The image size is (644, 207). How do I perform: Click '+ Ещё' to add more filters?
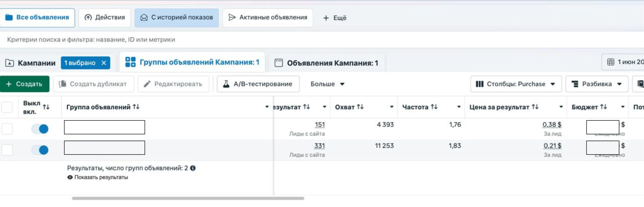[335, 18]
